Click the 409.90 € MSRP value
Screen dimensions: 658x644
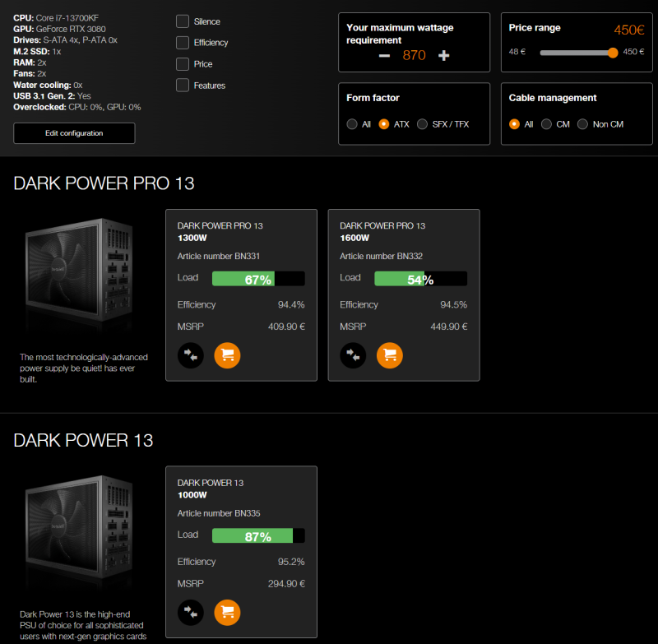[286, 327]
